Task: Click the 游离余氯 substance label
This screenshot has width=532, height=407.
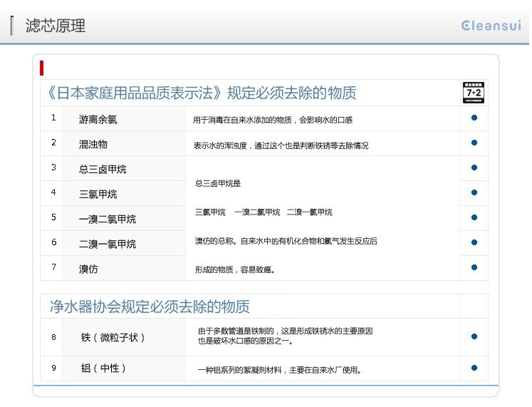Action: (x=98, y=119)
